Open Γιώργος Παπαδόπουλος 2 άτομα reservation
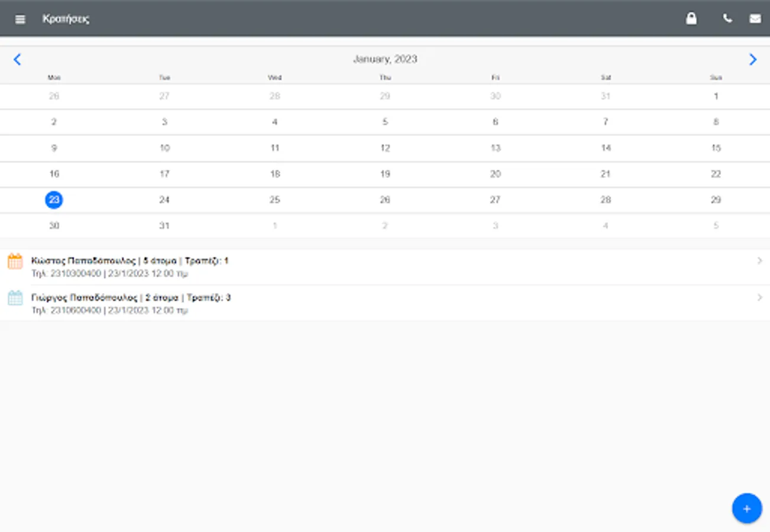 point(385,303)
